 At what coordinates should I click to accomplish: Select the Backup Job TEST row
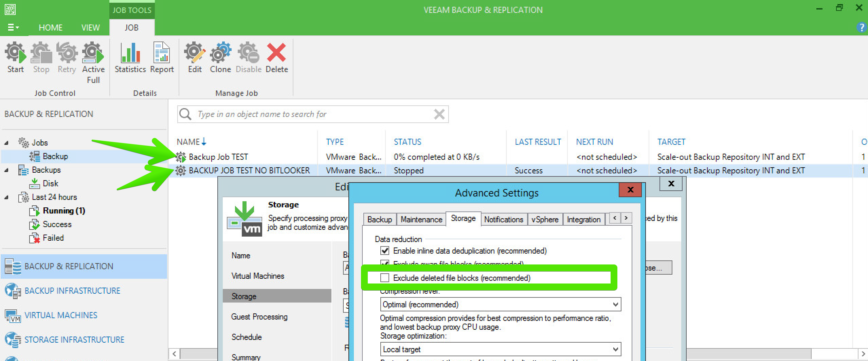tap(518, 157)
